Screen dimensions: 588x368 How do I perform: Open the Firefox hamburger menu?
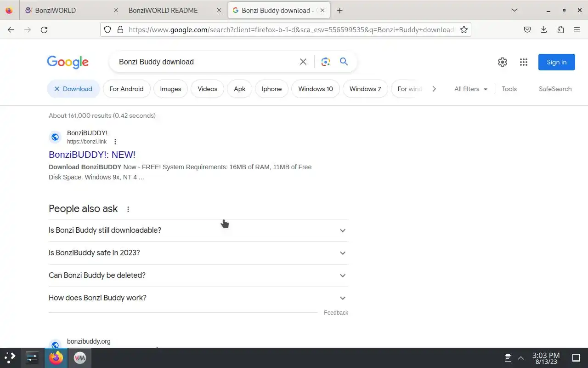pos(577,29)
